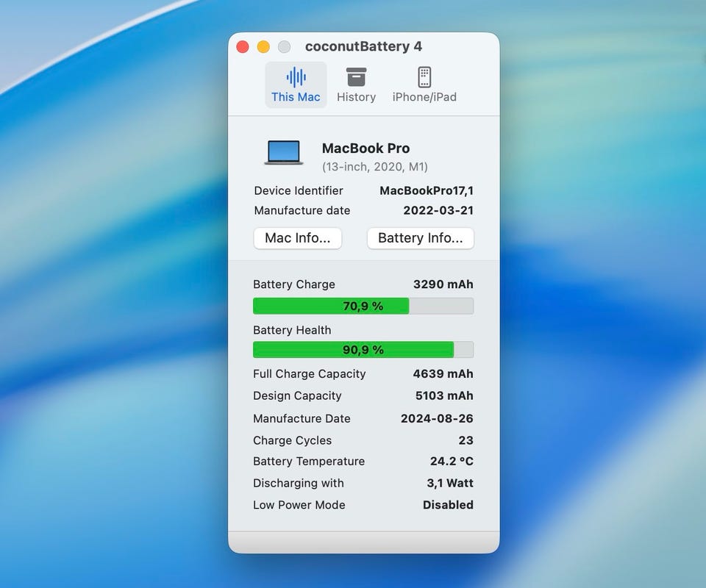
Task: Click the 3,1 Watt discharging value
Action: (x=450, y=483)
